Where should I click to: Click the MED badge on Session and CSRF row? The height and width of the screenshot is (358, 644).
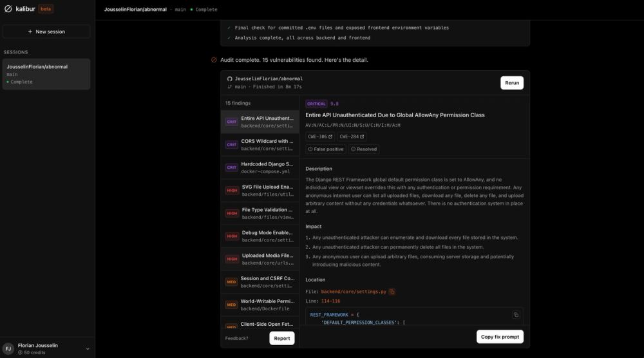(x=231, y=282)
